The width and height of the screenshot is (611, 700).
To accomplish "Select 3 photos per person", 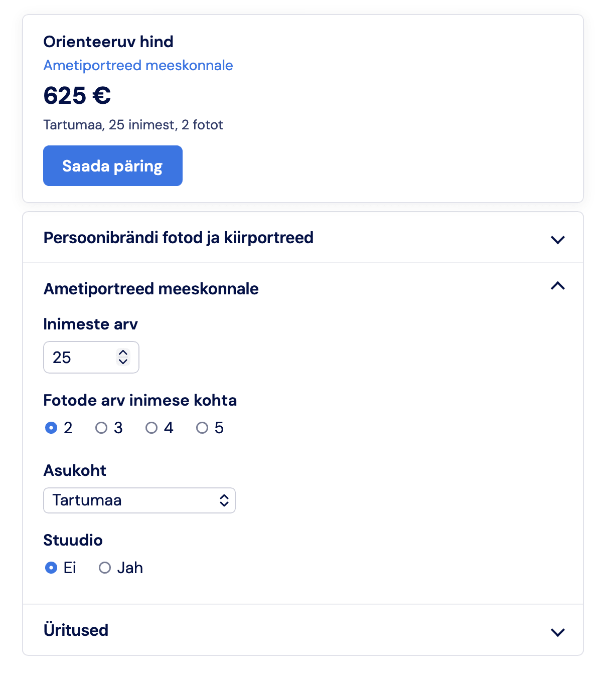I will click(101, 428).
